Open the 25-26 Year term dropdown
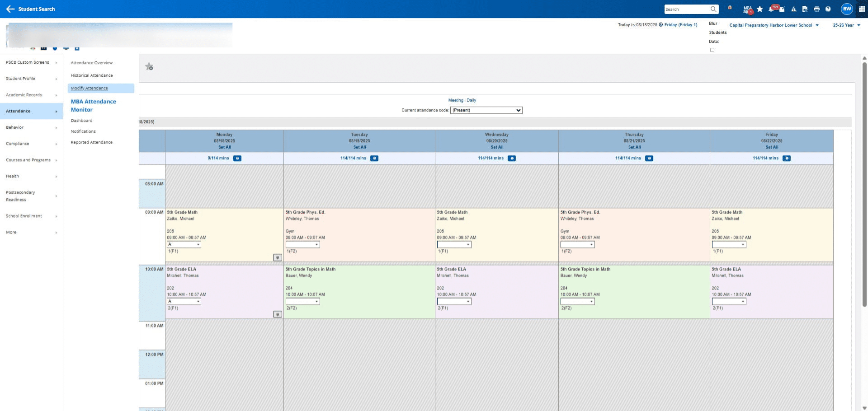This screenshot has height=411, width=868. click(x=847, y=25)
